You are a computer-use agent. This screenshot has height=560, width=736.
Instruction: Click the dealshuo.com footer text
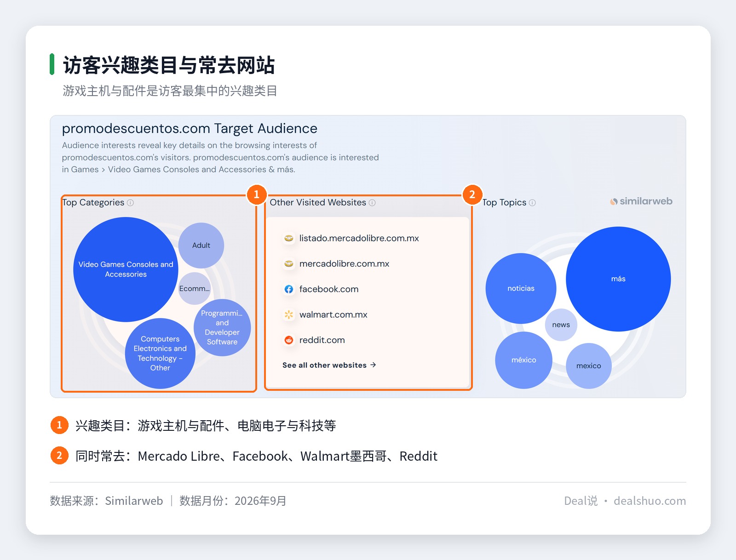(x=650, y=501)
